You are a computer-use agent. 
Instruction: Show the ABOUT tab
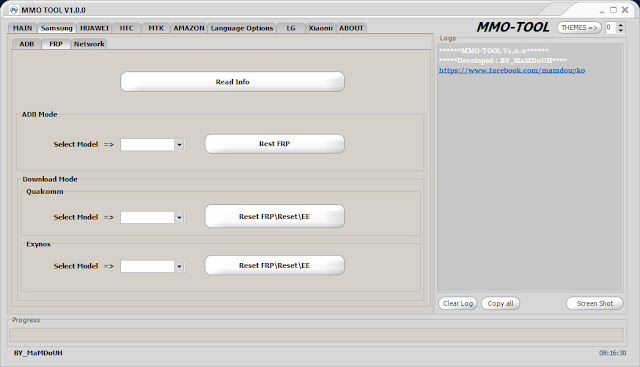pyautogui.click(x=351, y=28)
